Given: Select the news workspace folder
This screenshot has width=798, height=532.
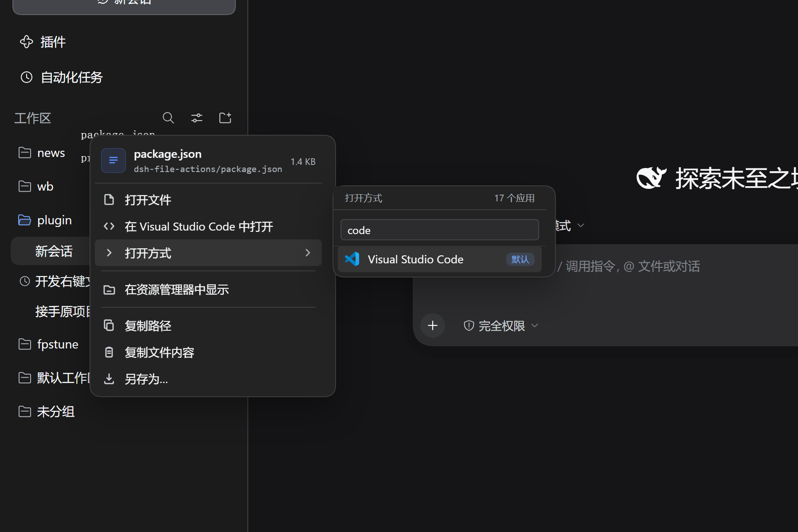Looking at the screenshot, I should tap(42, 153).
